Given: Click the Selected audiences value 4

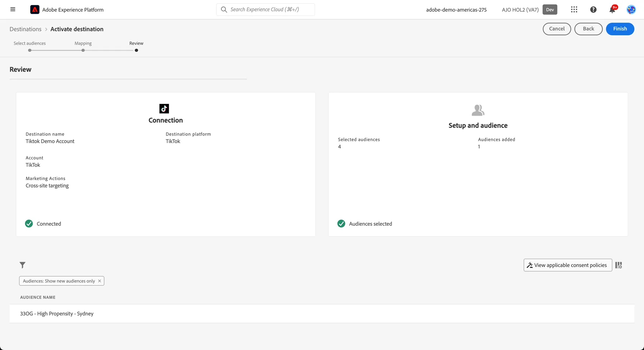Looking at the screenshot, I should [340, 147].
